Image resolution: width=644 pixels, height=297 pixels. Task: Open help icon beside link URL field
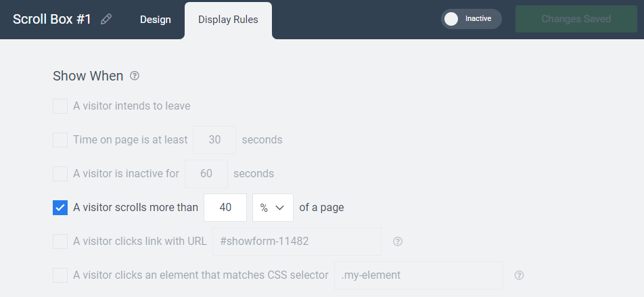tap(397, 242)
